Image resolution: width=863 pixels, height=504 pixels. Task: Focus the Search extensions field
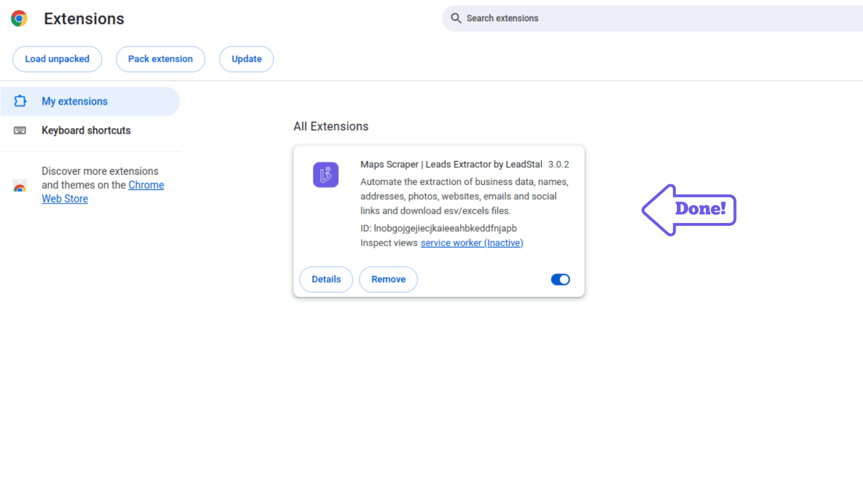click(652, 18)
